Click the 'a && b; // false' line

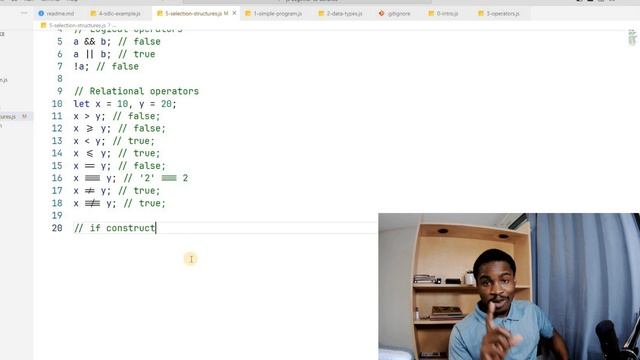[117, 42]
